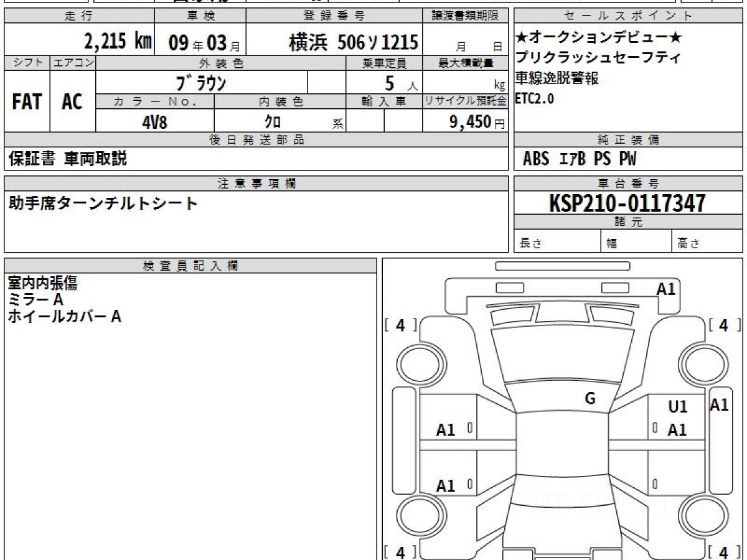The height and width of the screenshot is (560, 747).
Task: Click the "外装色" header
Action: 221,63
